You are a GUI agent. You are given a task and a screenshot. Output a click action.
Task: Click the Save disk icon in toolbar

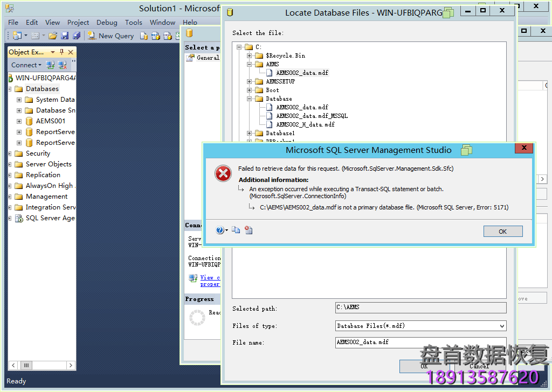65,36
